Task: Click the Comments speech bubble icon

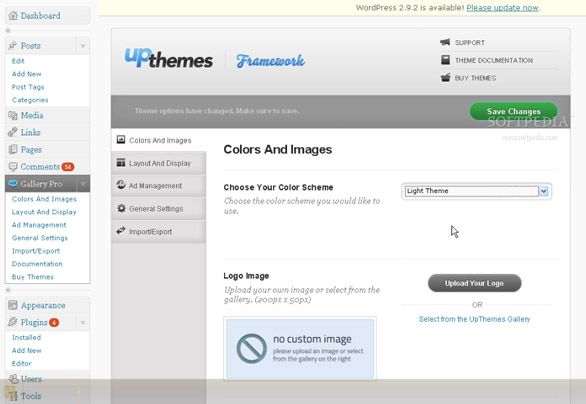Action: tap(13, 167)
